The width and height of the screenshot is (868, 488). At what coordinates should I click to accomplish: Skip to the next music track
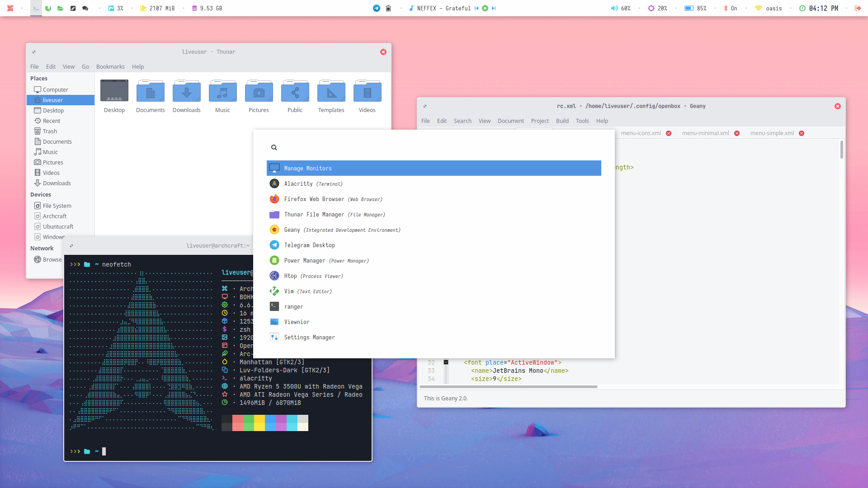click(494, 8)
